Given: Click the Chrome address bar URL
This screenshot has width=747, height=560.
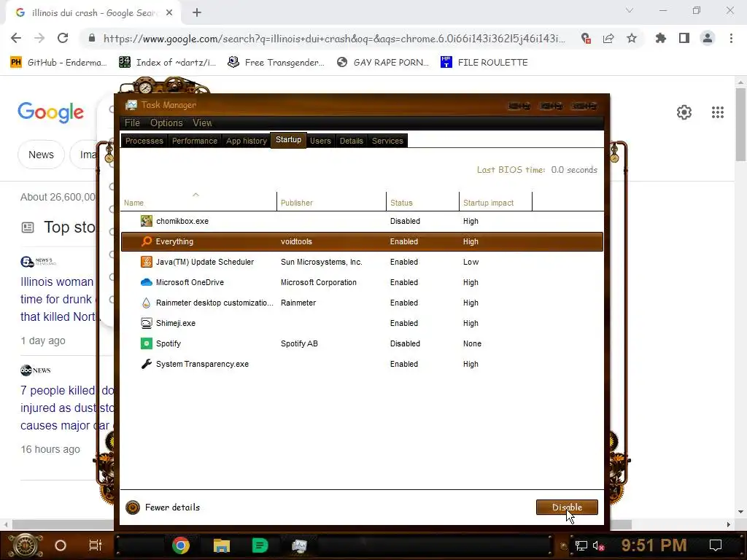Looking at the screenshot, I should click(334, 39).
